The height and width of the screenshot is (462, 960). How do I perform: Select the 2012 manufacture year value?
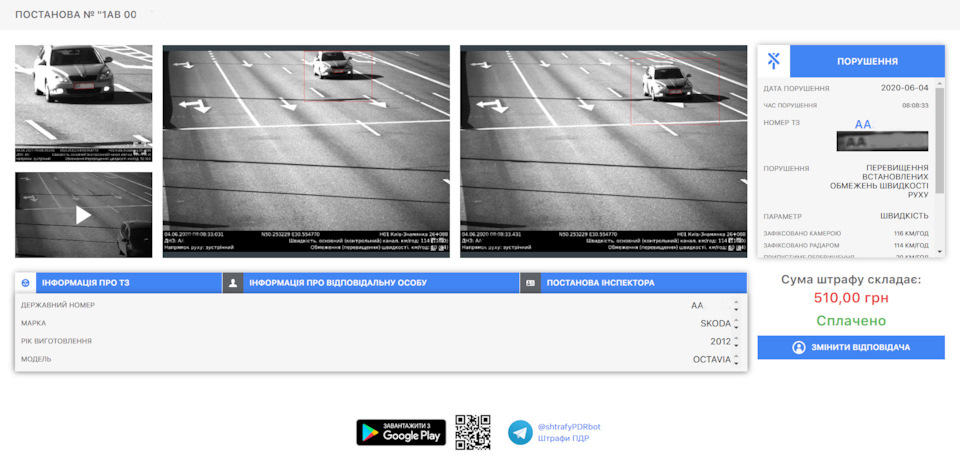click(721, 341)
